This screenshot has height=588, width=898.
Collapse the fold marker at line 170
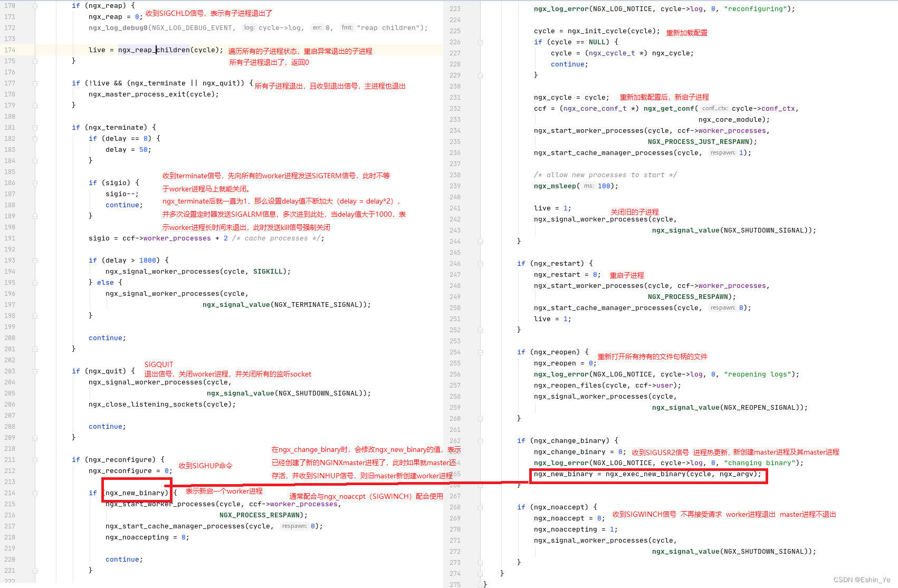pos(35,6)
